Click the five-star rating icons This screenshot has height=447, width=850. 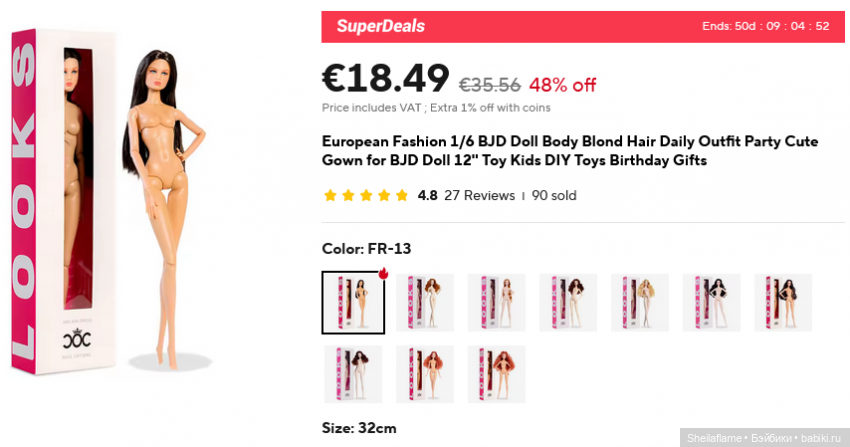[366, 196]
